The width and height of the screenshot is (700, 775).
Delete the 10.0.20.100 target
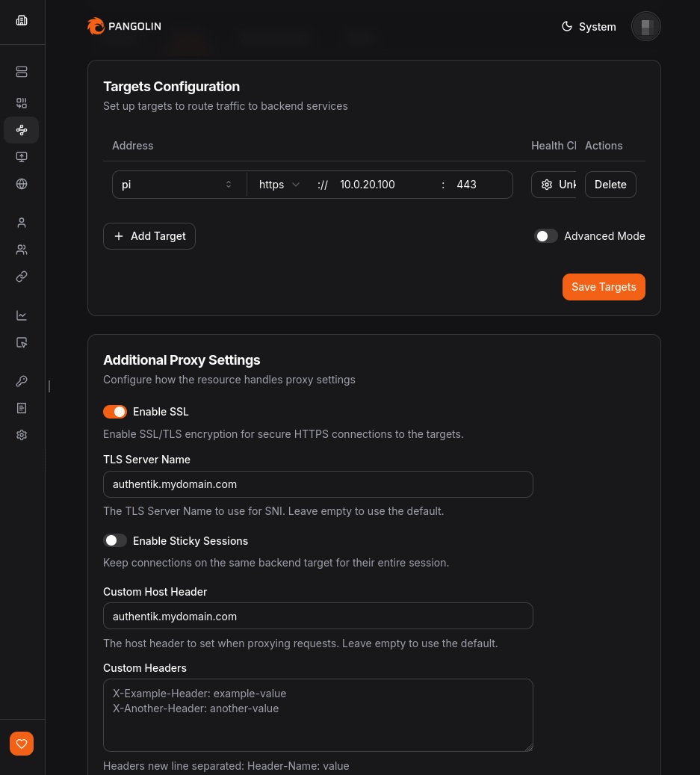point(610,185)
